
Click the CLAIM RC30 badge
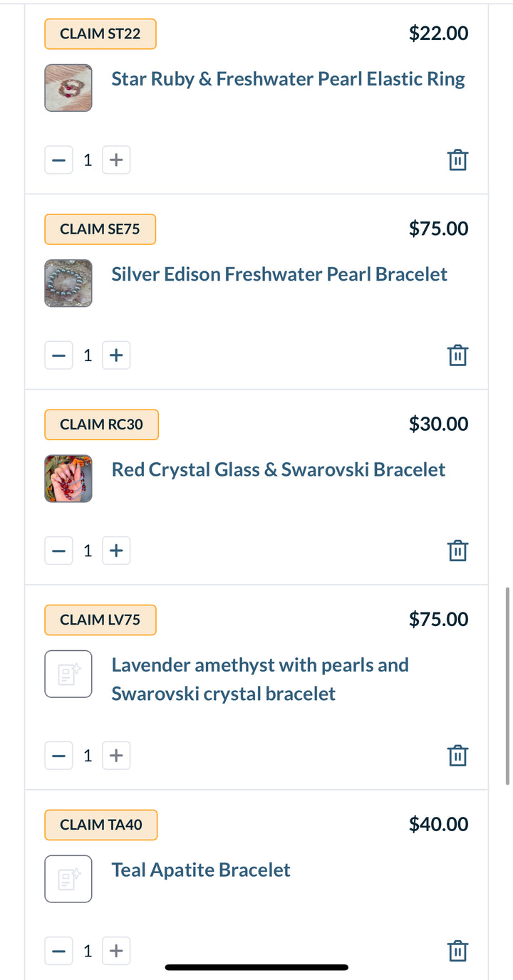coord(101,424)
